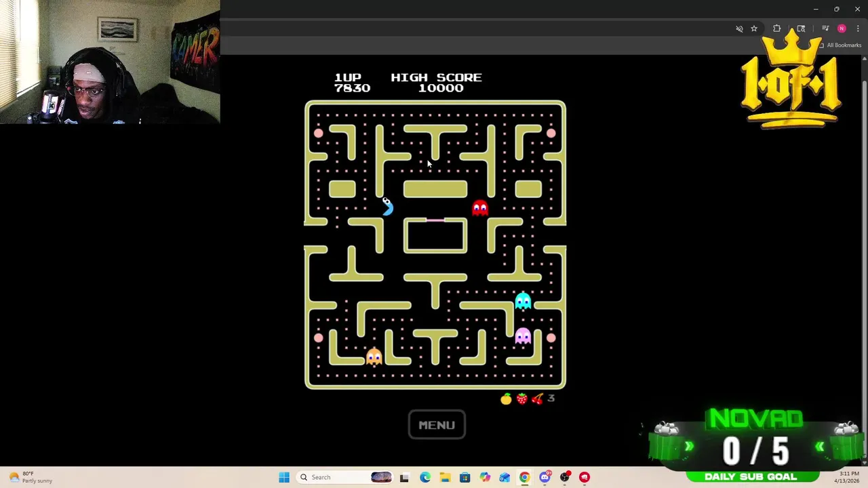Click the MENU button below the game
The image size is (868, 488).
(437, 425)
